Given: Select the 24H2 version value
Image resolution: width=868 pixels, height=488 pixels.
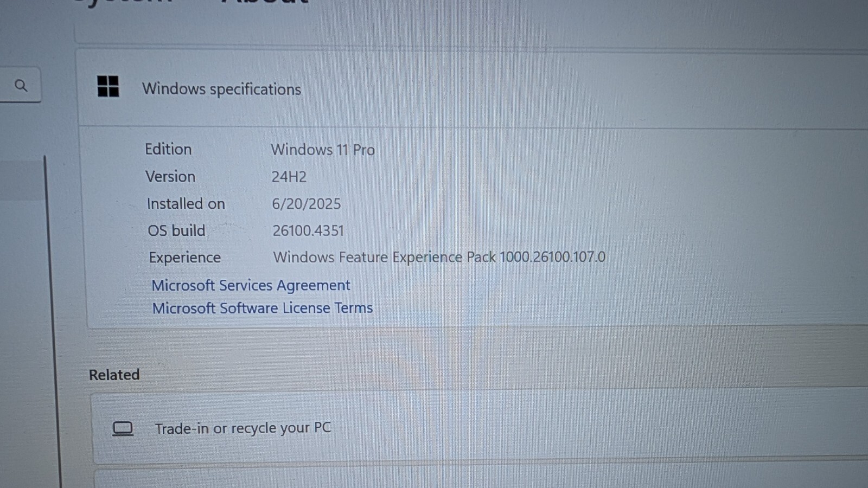Looking at the screenshot, I should pyautogui.click(x=289, y=177).
